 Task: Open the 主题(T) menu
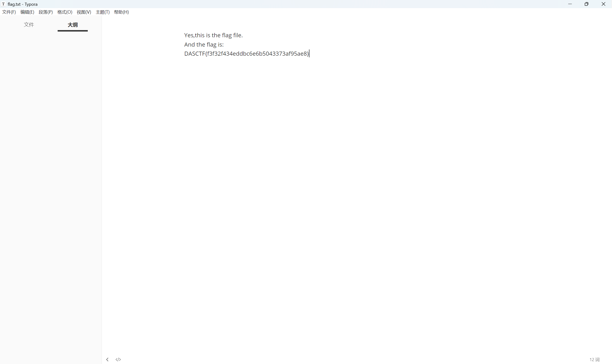point(103,12)
